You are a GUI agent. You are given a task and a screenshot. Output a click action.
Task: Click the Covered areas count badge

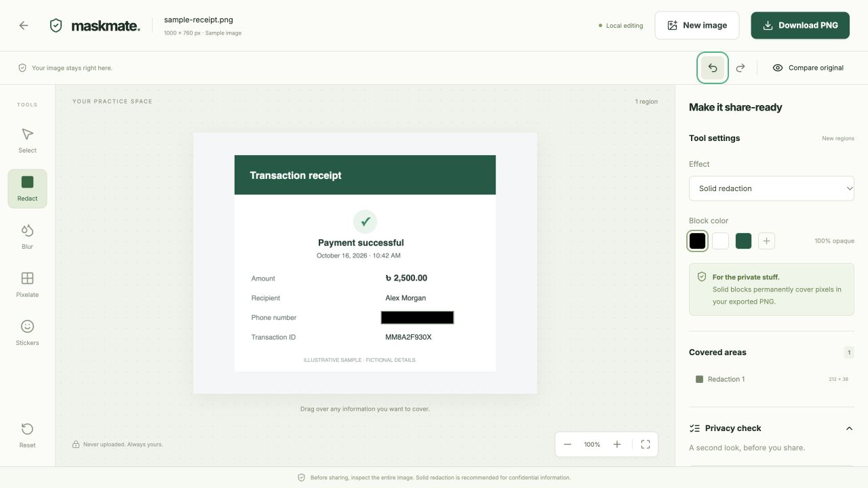pos(849,352)
